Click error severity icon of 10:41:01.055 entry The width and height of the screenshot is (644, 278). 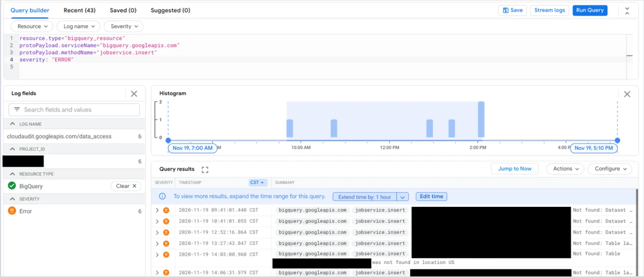coord(166,221)
